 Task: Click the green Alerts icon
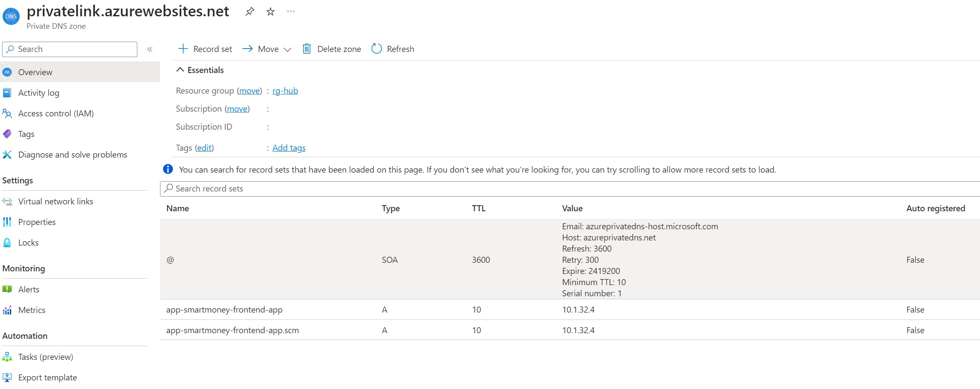tap(7, 289)
